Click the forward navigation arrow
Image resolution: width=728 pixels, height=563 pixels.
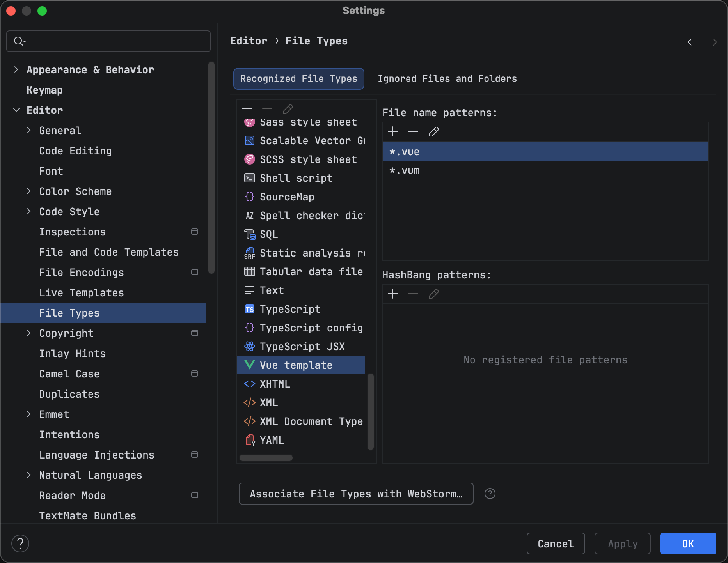click(x=712, y=42)
